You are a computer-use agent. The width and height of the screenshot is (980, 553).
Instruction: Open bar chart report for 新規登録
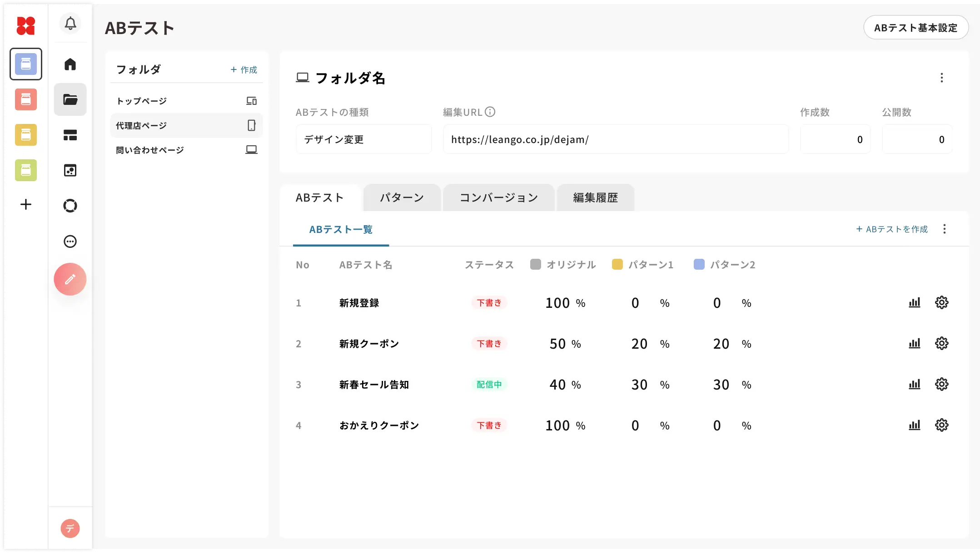[914, 303]
